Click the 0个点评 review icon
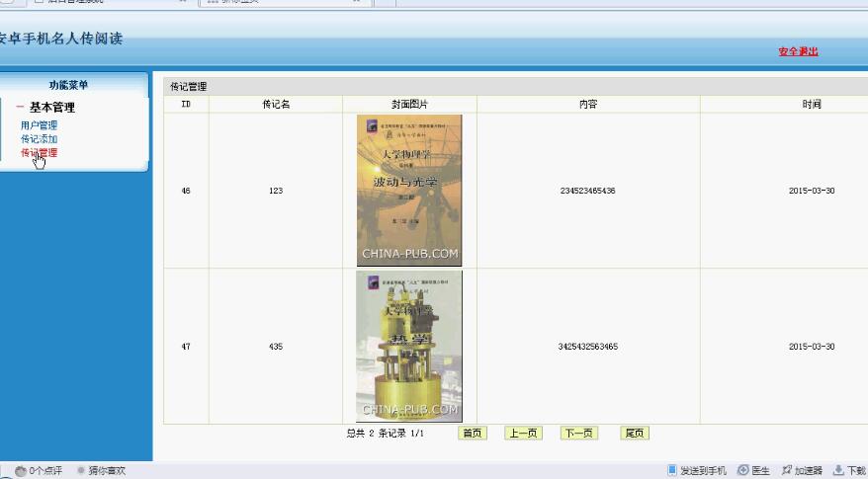 21,471
